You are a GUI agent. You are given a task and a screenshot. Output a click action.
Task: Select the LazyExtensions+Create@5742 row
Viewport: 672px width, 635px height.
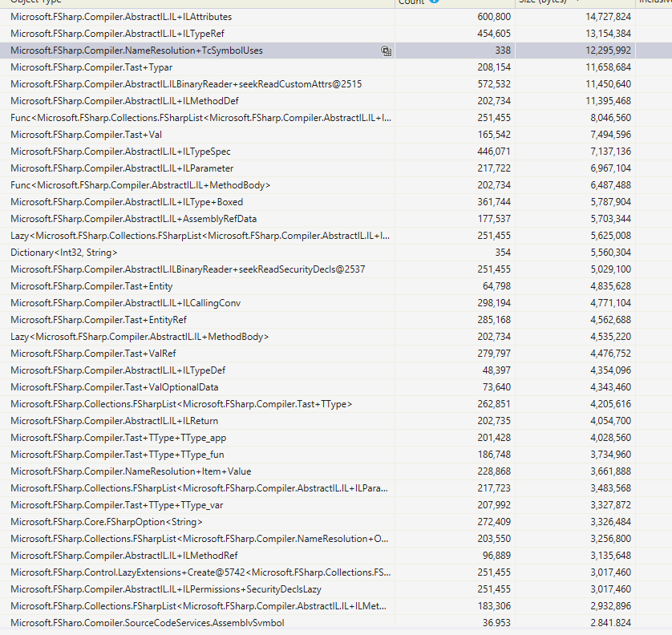336,572
